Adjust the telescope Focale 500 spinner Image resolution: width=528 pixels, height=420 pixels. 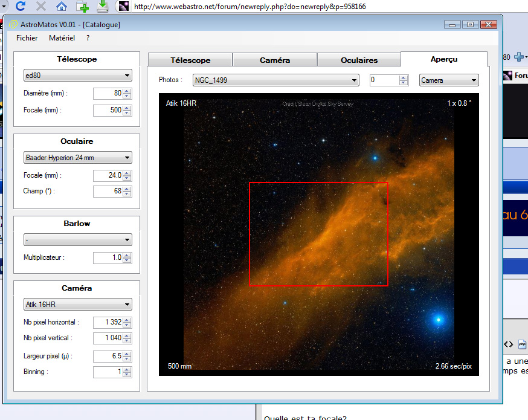point(127,110)
